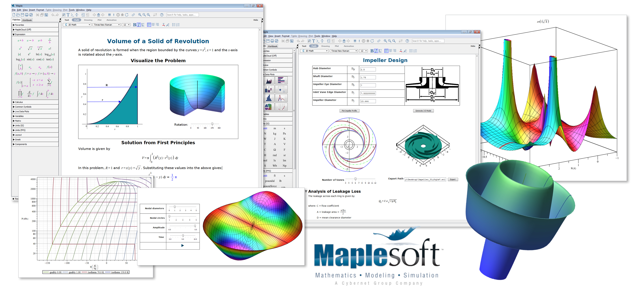Screen dimensions: 644x296
Task: Open Times New Roman font dropdown, left window
Action: pyautogui.click(x=119, y=25)
